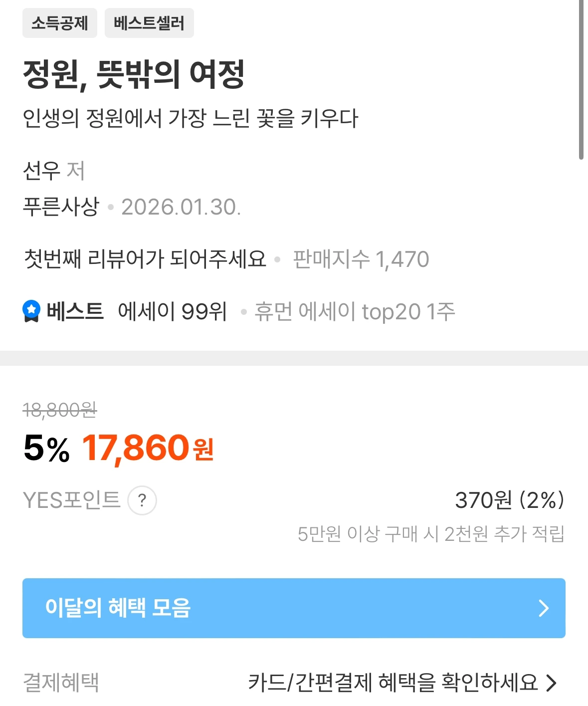Tap the YES포인트 question mark help icon
This screenshot has width=588, height=706.
click(142, 500)
